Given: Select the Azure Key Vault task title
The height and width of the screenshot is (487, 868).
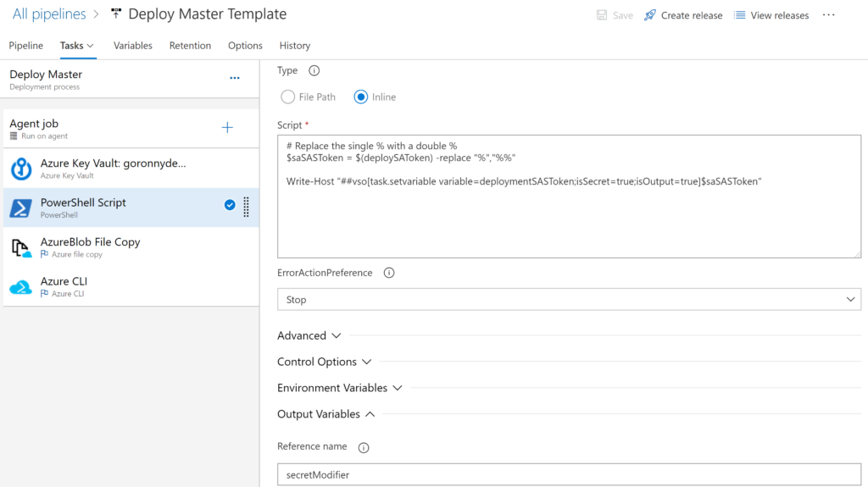Looking at the screenshot, I should tap(113, 163).
